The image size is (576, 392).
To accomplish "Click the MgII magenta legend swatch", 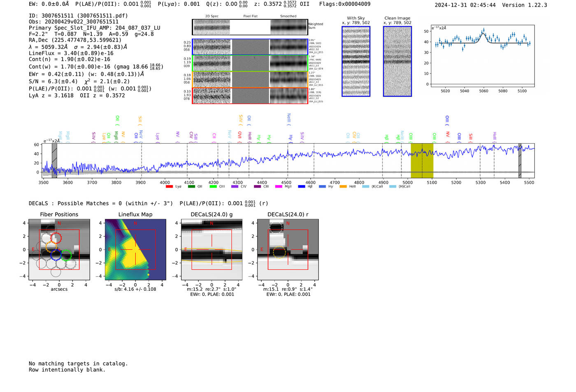I will [279, 187].
